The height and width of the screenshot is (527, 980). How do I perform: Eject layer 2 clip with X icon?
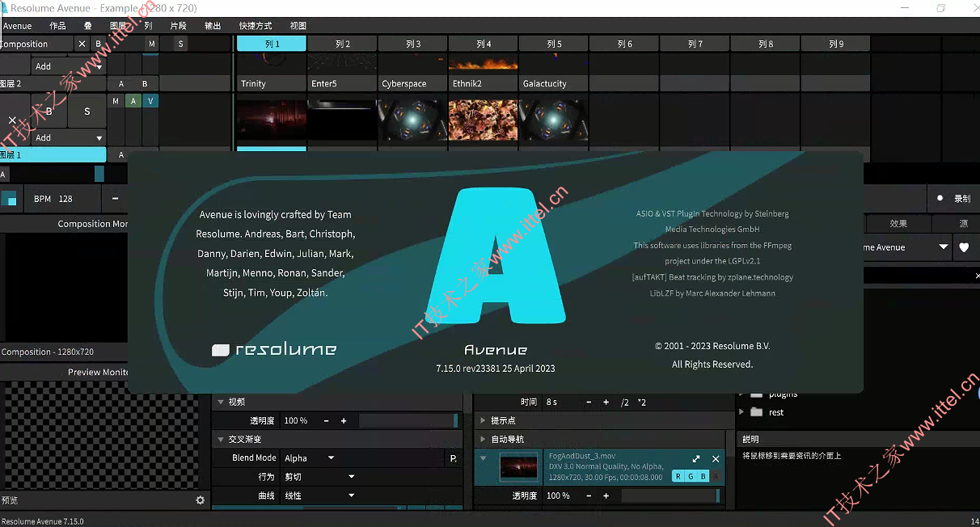pos(12,120)
